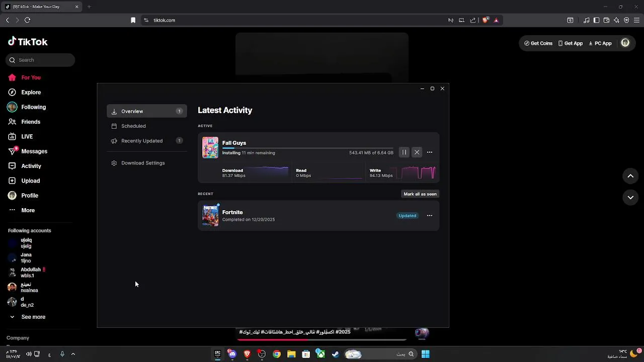Open Discord from the taskbar
The image size is (644, 362).
click(232, 354)
